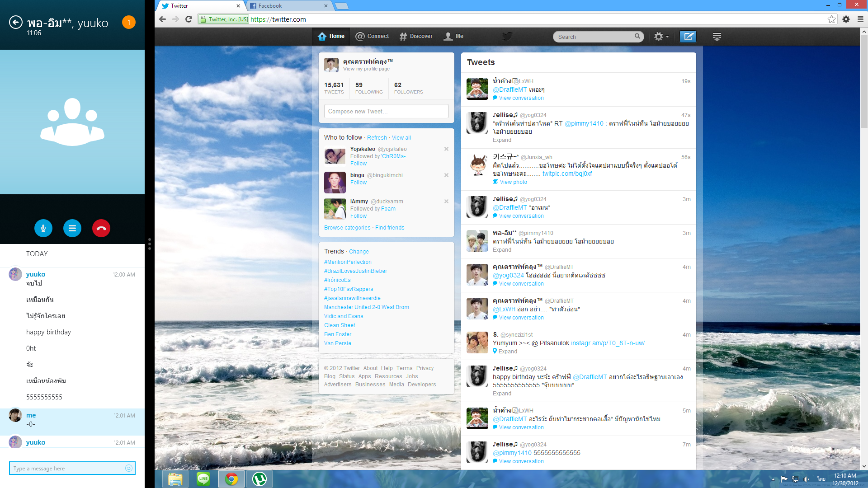868x488 pixels.
Task: Follow bingu @bingukimchi
Action: click(359, 183)
